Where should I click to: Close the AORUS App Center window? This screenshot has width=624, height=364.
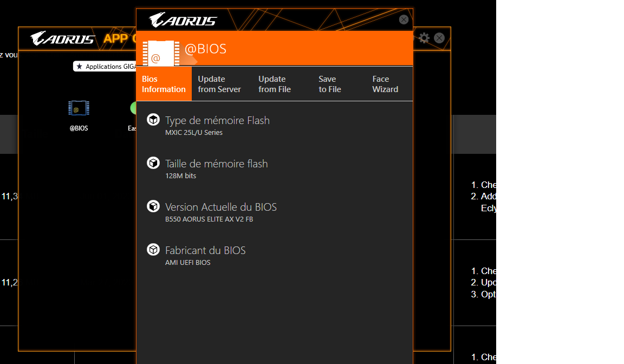point(439,38)
